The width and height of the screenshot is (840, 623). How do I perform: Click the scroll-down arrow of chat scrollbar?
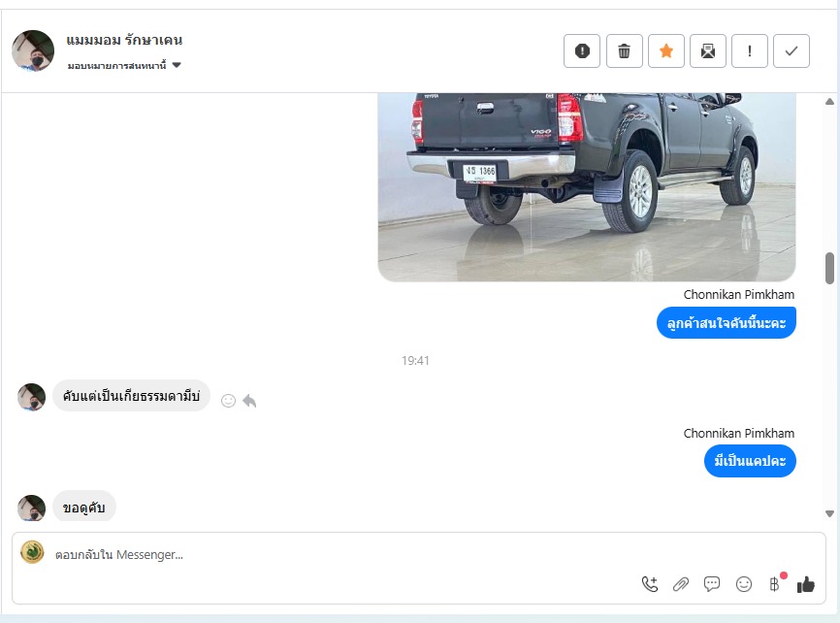tap(829, 513)
